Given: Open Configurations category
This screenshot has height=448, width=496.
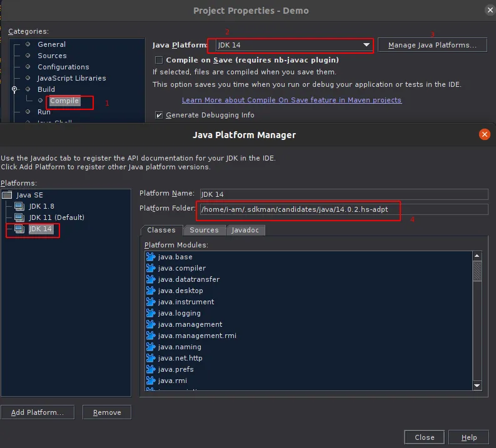Looking at the screenshot, I should (x=63, y=67).
